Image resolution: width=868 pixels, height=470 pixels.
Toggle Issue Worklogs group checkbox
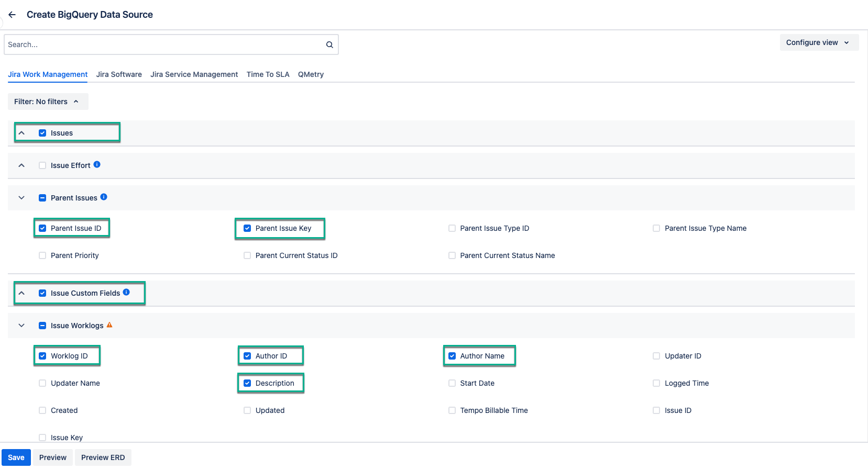(x=42, y=326)
